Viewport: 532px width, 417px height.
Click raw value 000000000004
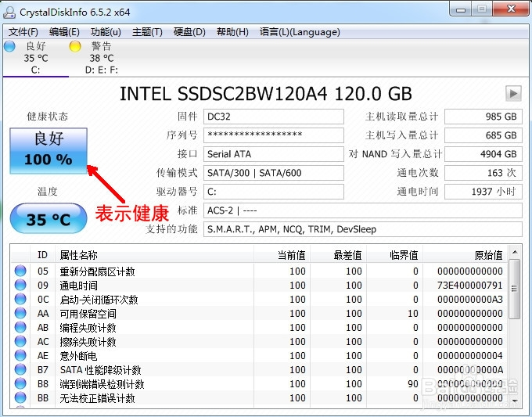tap(470, 356)
